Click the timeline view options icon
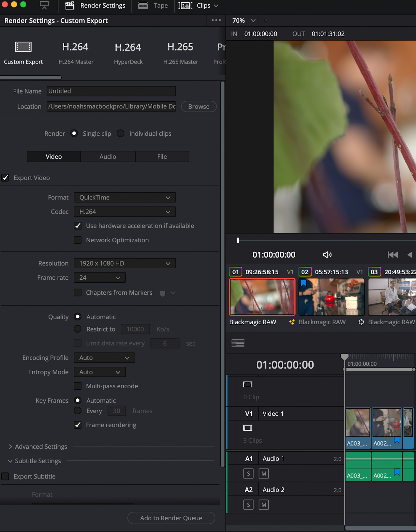 [238, 343]
